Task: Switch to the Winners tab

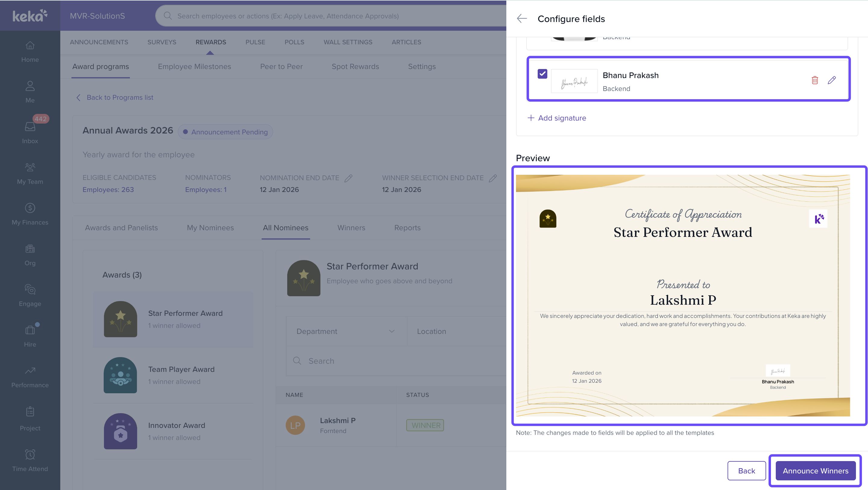Action: pyautogui.click(x=351, y=228)
